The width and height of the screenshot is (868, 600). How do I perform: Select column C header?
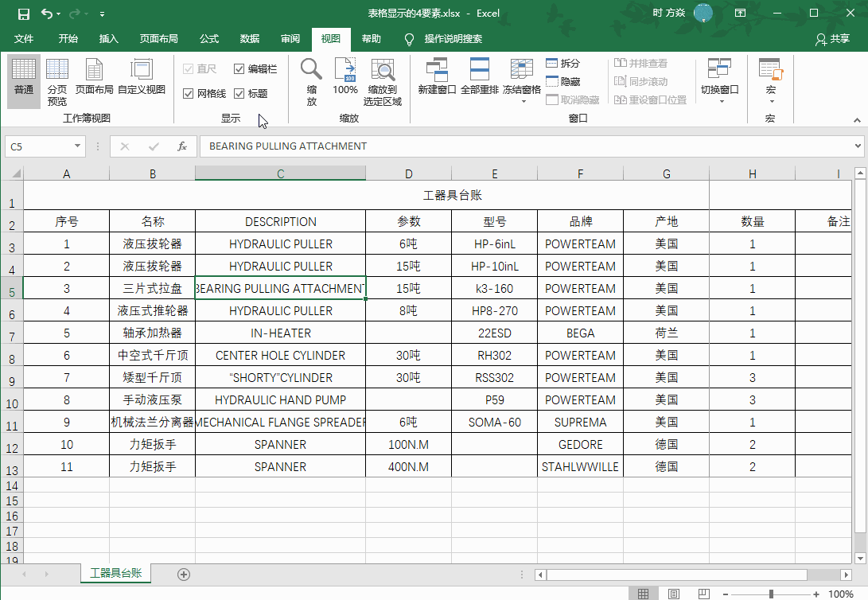pyautogui.click(x=281, y=173)
